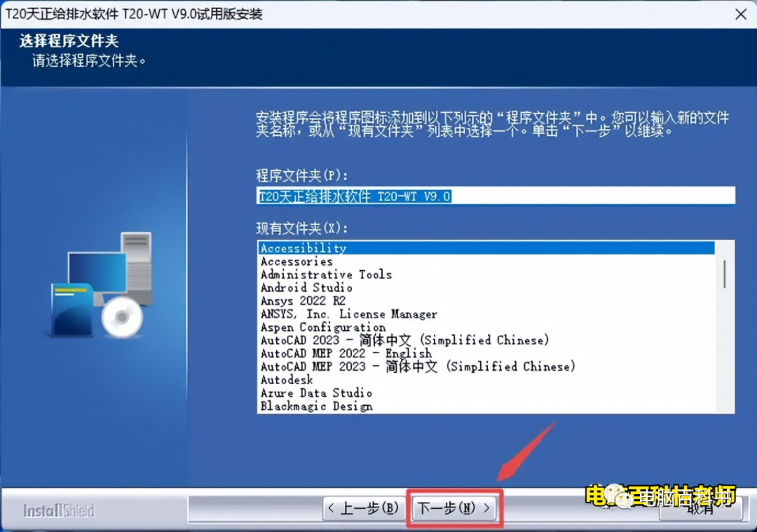Image resolution: width=757 pixels, height=532 pixels.
Task: Select Accessibility in existing folders list
Action: 486,247
